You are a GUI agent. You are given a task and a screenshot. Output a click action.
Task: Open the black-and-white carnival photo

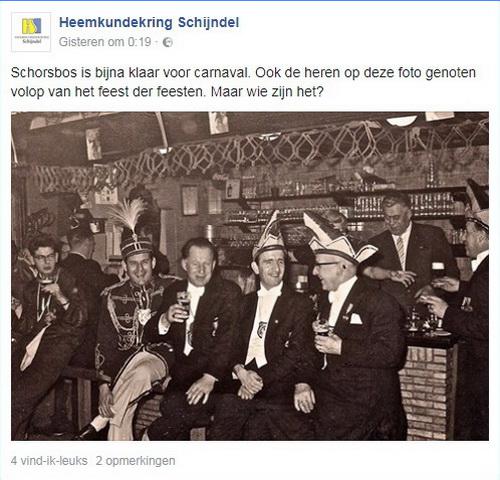250,276
